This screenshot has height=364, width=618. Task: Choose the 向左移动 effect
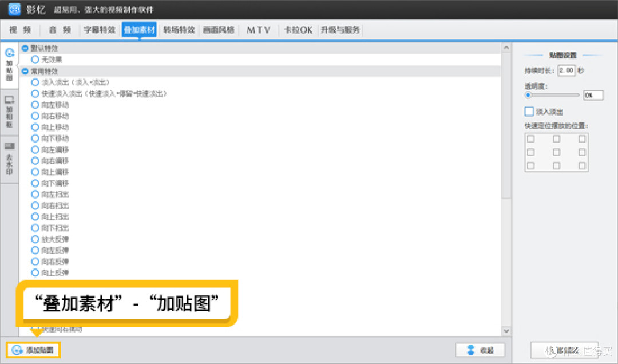tap(35, 105)
